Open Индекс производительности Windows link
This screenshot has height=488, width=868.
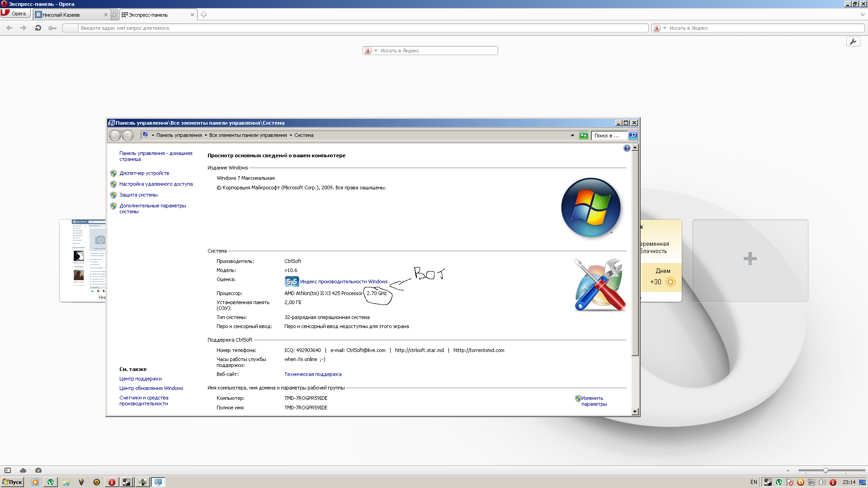pyautogui.click(x=344, y=282)
